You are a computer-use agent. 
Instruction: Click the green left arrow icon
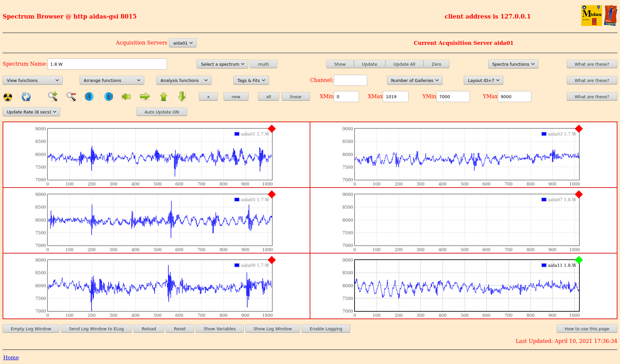tap(126, 97)
